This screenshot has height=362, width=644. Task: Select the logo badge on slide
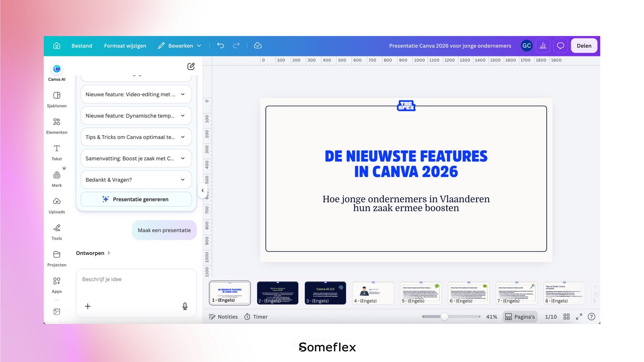point(406,105)
